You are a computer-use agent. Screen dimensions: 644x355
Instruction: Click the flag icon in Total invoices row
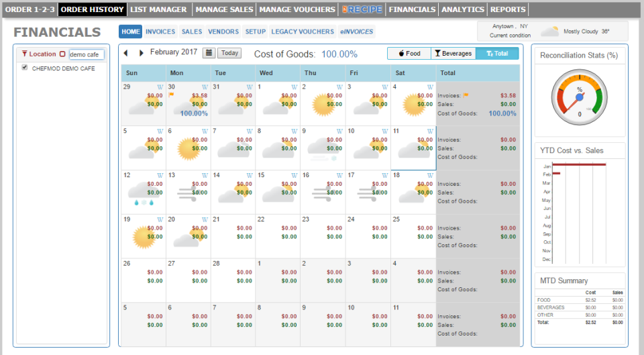[x=466, y=95]
